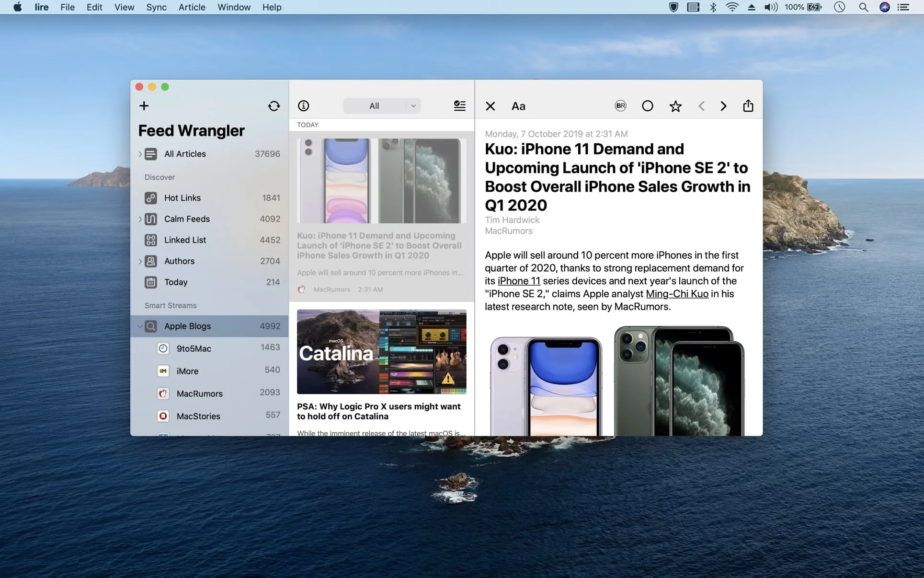Open the Article menu
The image size is (924, 578).
click(192, 7)
